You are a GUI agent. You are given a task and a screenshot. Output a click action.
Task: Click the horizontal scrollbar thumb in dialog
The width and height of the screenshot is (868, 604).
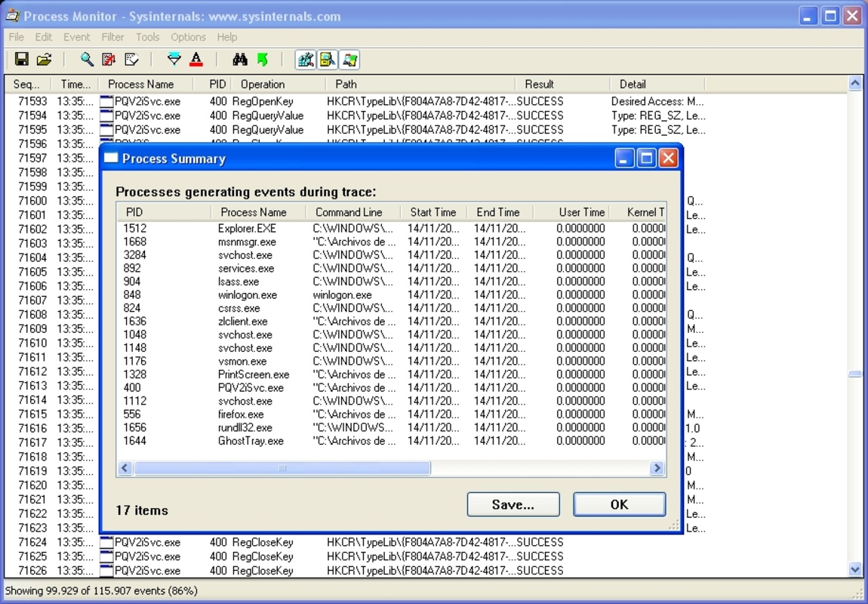(x=282, y=469)
